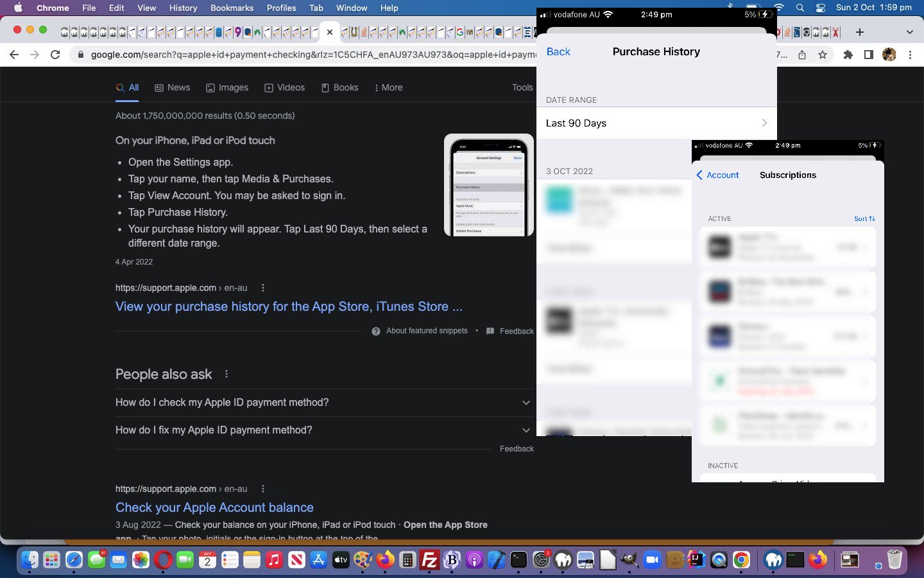Launch FileZilla from the Dock

[x=429, y=560]
